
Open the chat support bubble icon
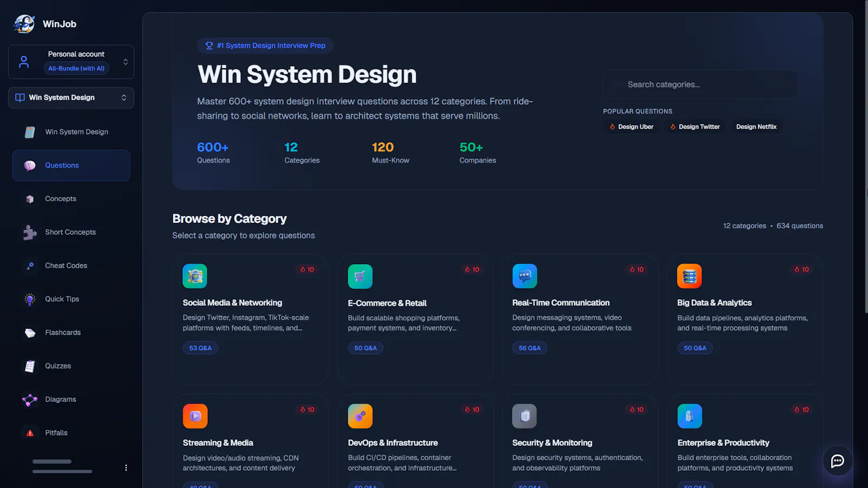point(838,461)
